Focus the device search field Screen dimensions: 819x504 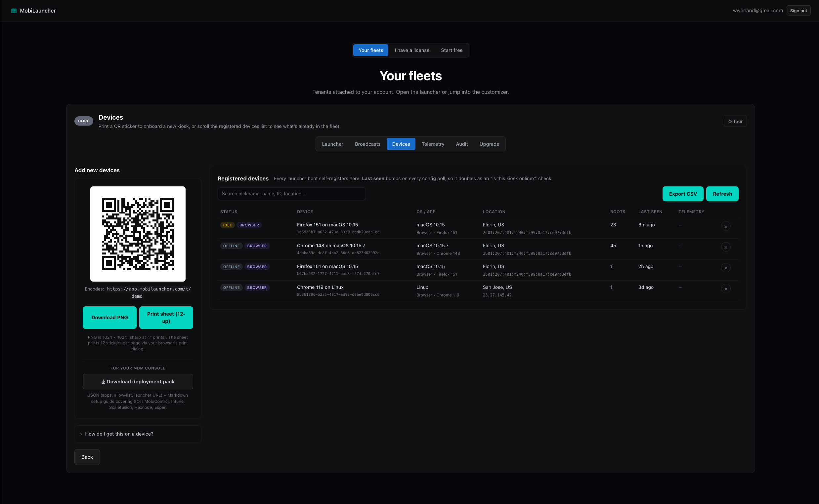point(291,194)
